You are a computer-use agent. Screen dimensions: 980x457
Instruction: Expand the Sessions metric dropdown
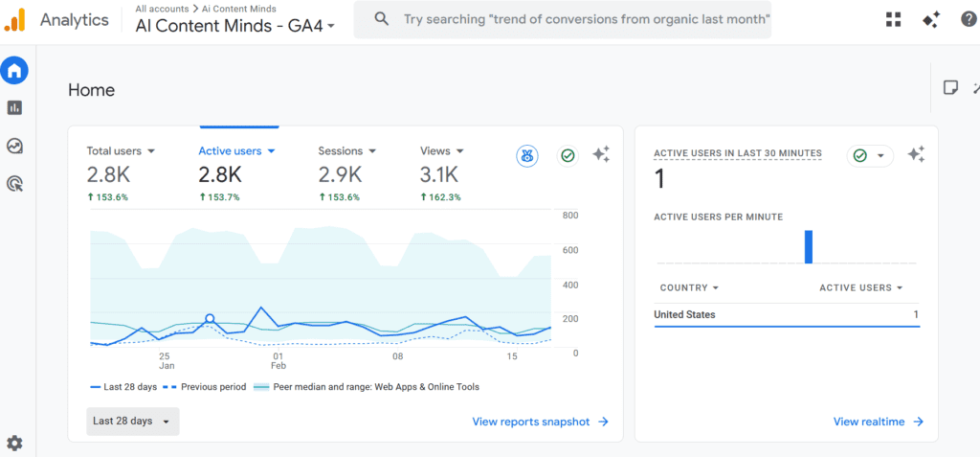[372, 150]
